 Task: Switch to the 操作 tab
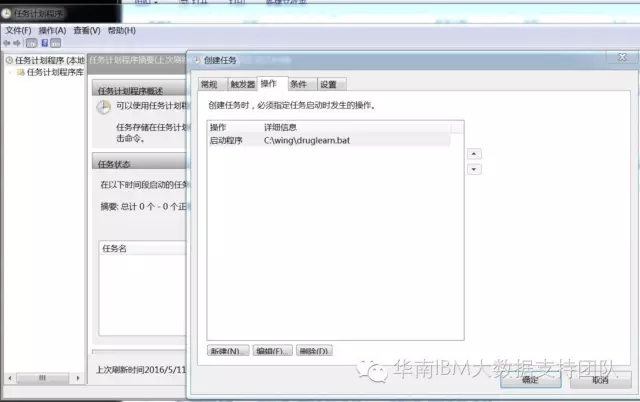272,84
